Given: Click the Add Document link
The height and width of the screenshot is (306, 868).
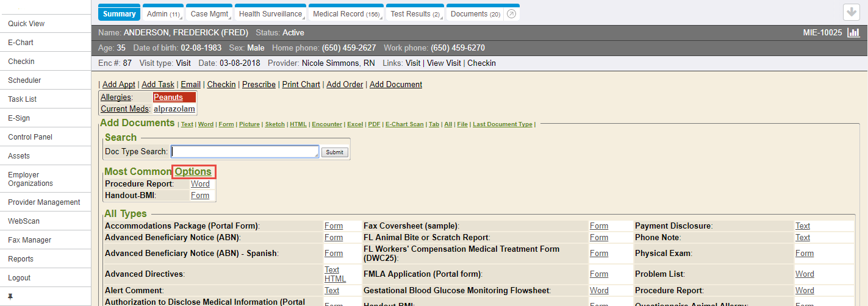Looking at the screenshot, I should pyautogui.click(x=396, y=85).
